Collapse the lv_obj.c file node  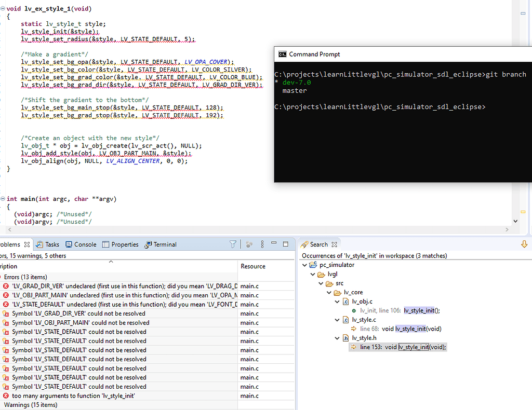(x=337, y=302)
